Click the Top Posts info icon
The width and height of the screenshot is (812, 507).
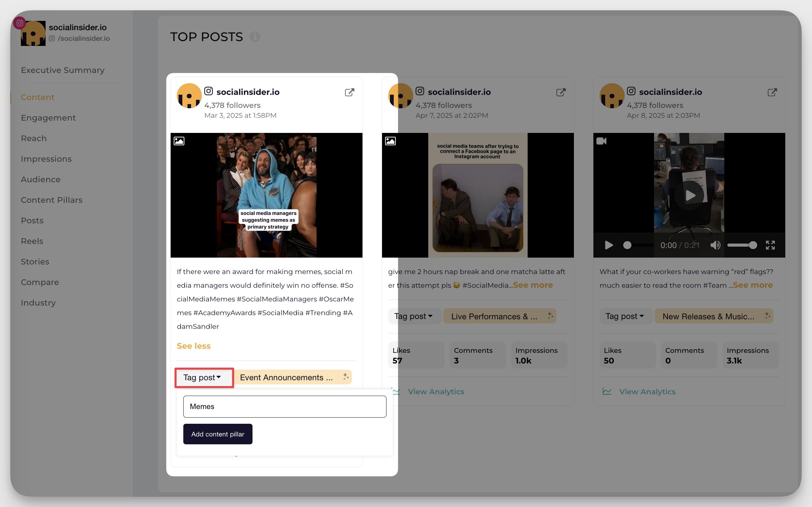(255, 37)
